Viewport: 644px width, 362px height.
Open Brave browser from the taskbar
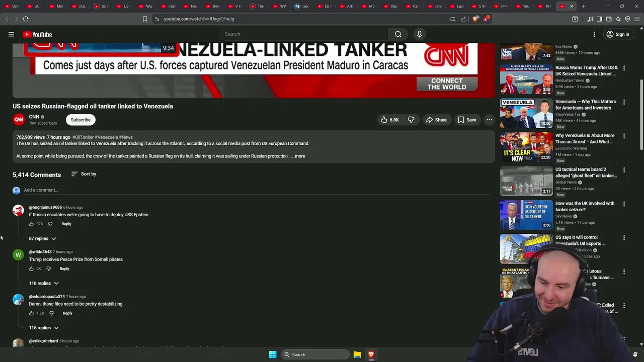click(x=371, y=354)
